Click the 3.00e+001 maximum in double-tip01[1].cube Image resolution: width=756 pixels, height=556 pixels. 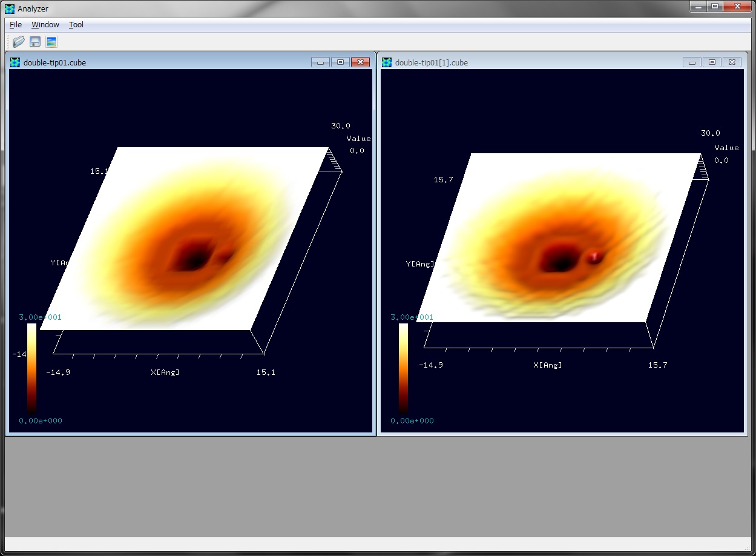click(412, 317)
